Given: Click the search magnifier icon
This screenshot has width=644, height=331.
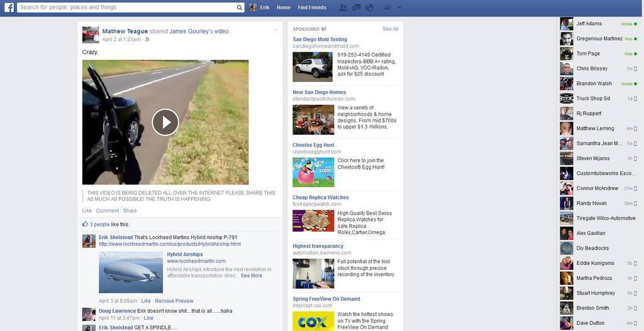Looking at the screenshot, I should pos(240,8).
